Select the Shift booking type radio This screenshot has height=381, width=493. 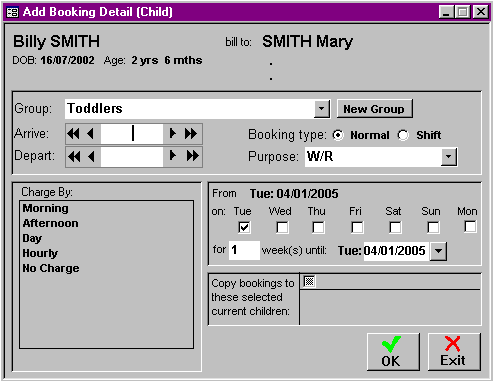[x=403, y=135]
